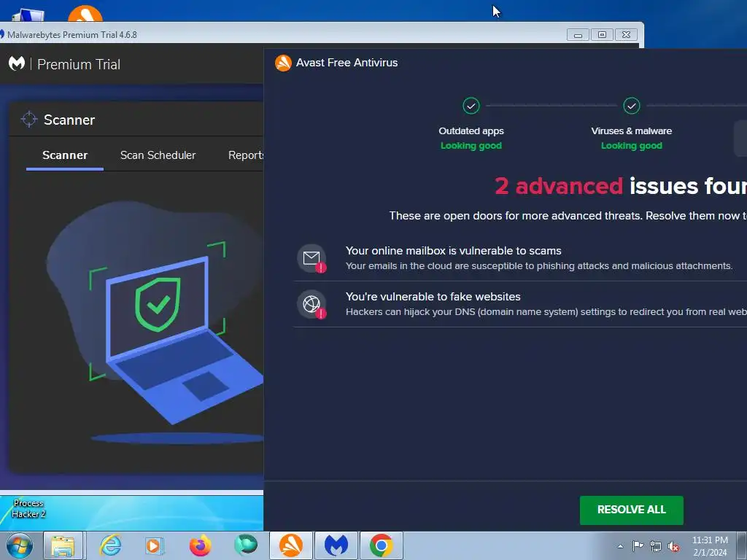Click the DNS hijack description line
This screenshot has height=560, width=747.
[x=546, y=312]
